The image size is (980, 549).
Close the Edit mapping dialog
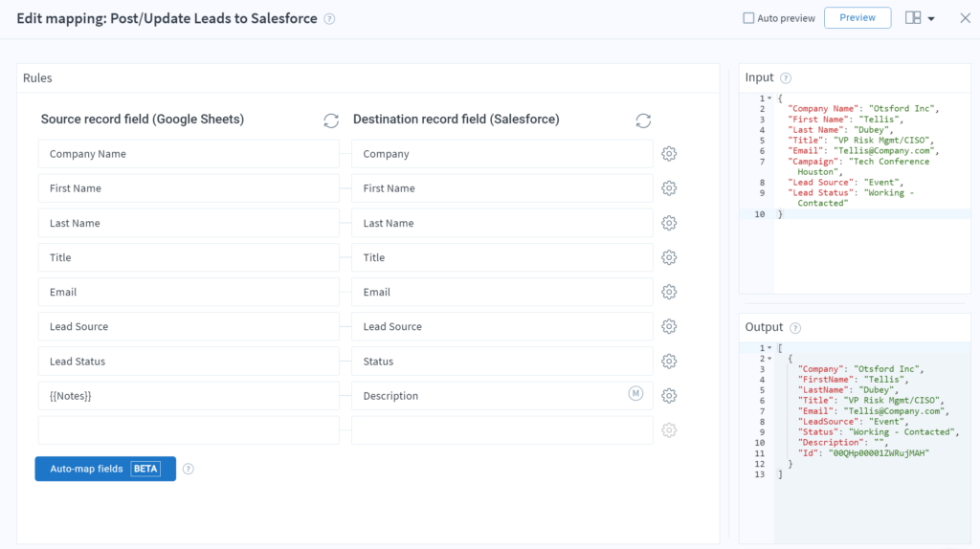pyautogui.click(x=965, y=18)
